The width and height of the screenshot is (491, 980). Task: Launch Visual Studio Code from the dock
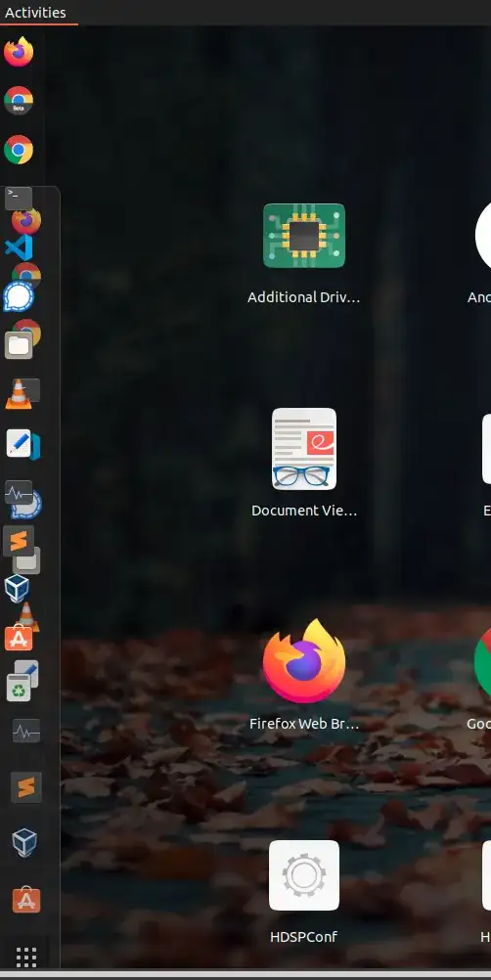19,247
